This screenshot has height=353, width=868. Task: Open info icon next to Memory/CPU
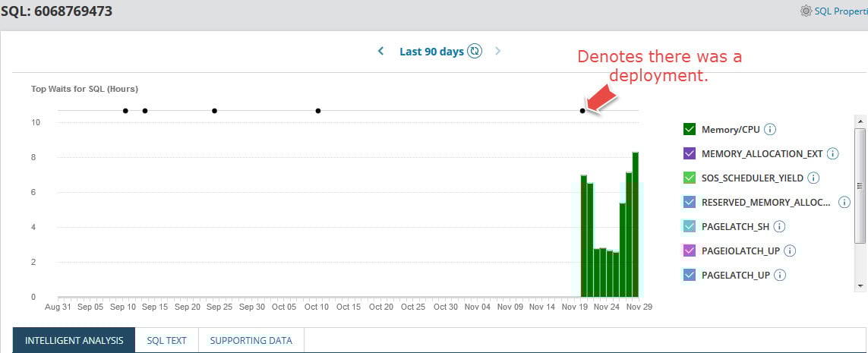coord(770,130)
